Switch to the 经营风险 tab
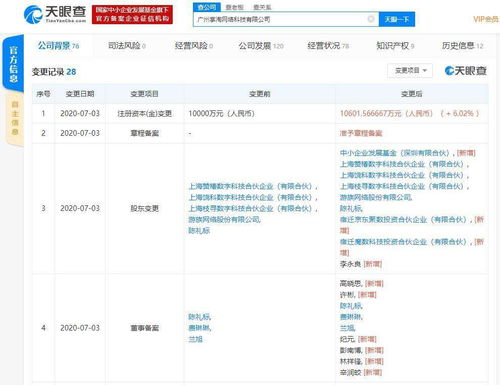 tap(194, 46)
